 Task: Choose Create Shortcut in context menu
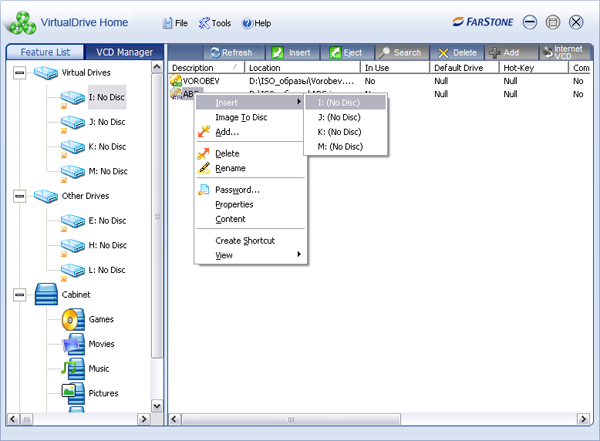pos(250,241)
